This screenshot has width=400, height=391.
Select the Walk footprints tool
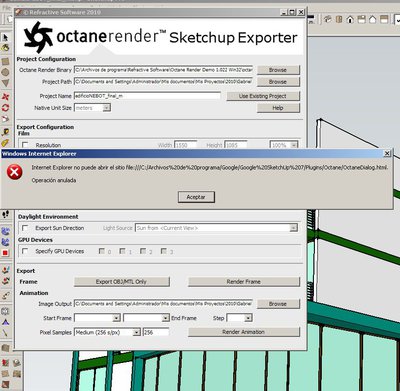5,214
